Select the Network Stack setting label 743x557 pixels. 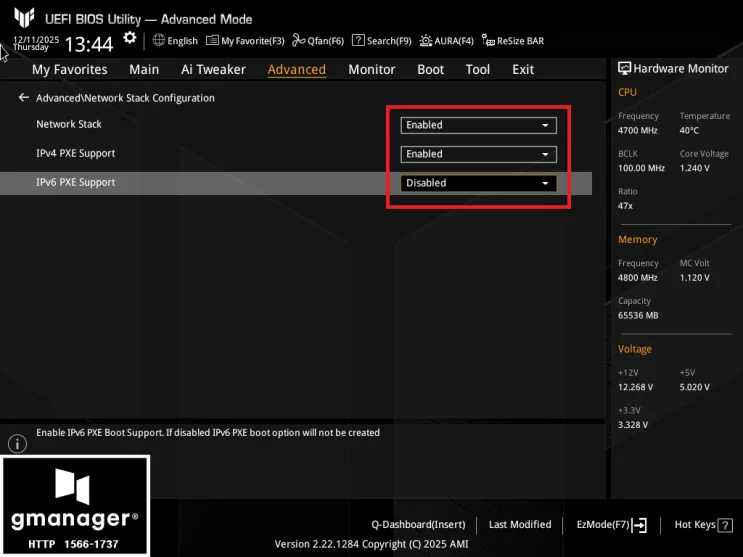point(69,124)
